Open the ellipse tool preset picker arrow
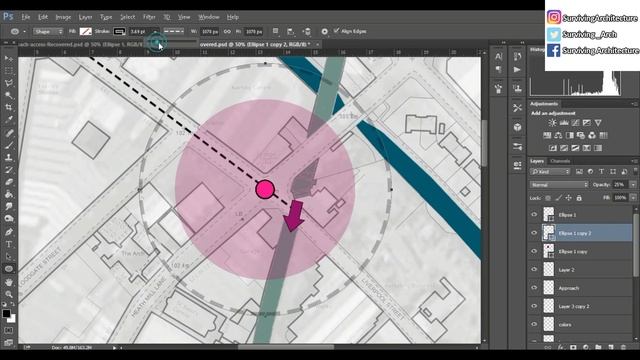640x360 pixels. pyautogui.click(x=24, y=31)
